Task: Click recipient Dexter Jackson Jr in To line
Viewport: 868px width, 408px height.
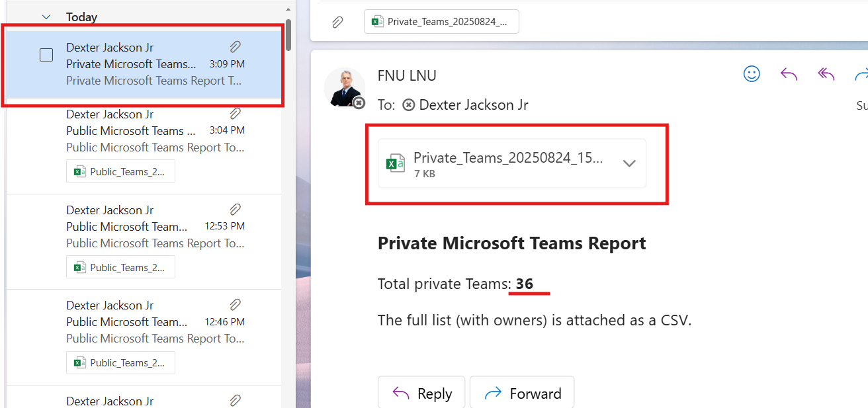Action: pyautogui.click(x=473, y=105)
